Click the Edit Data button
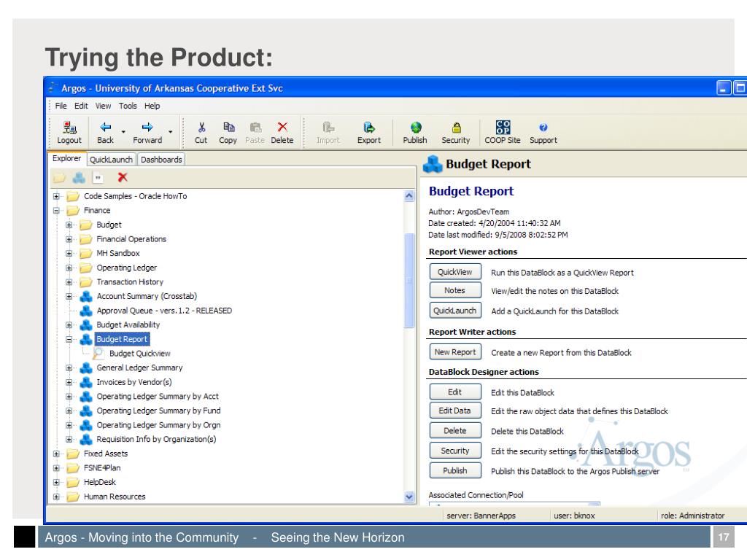The height and width of the screenshot is (560, 747). pos(455,411)
